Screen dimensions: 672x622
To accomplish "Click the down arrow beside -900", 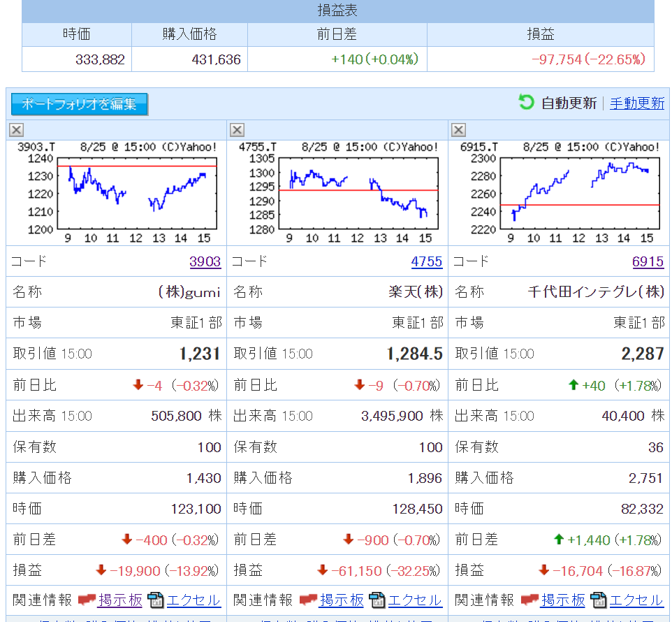I will pos(349,540).
